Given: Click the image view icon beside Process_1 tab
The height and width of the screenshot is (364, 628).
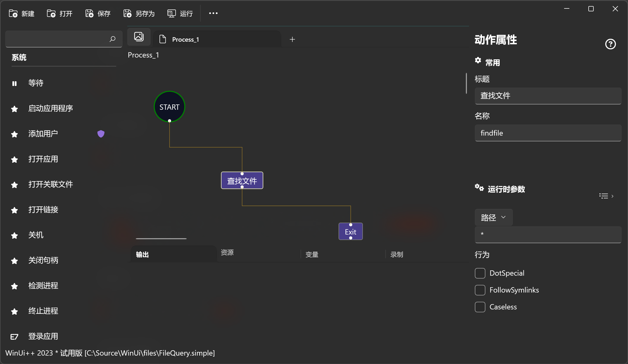Looking at the screenshot, I should click(139, 37).
